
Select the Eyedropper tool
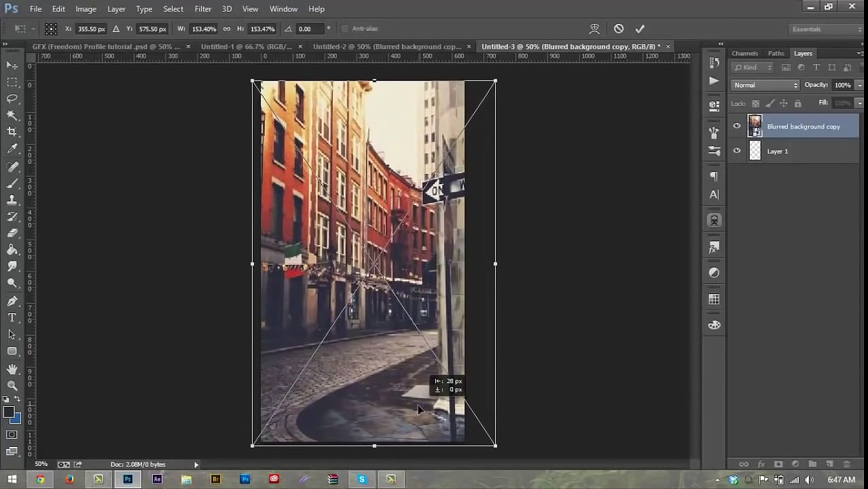point(12,149)
